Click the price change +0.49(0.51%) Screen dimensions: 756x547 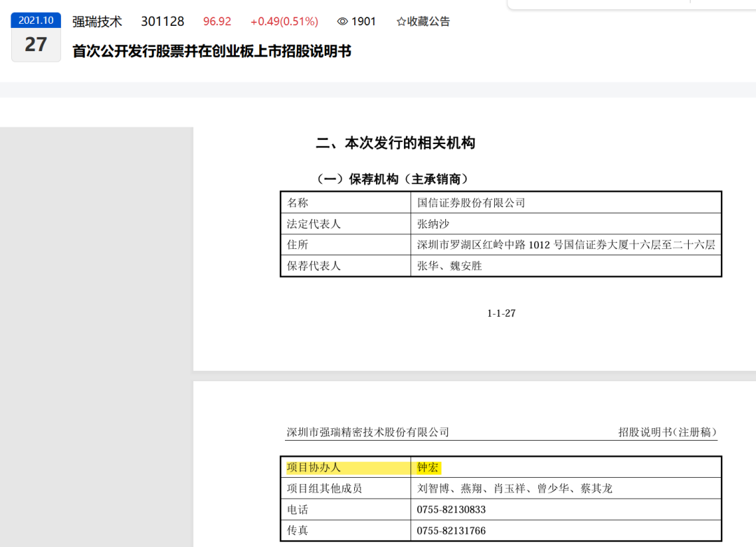click(x=284, y=22)
